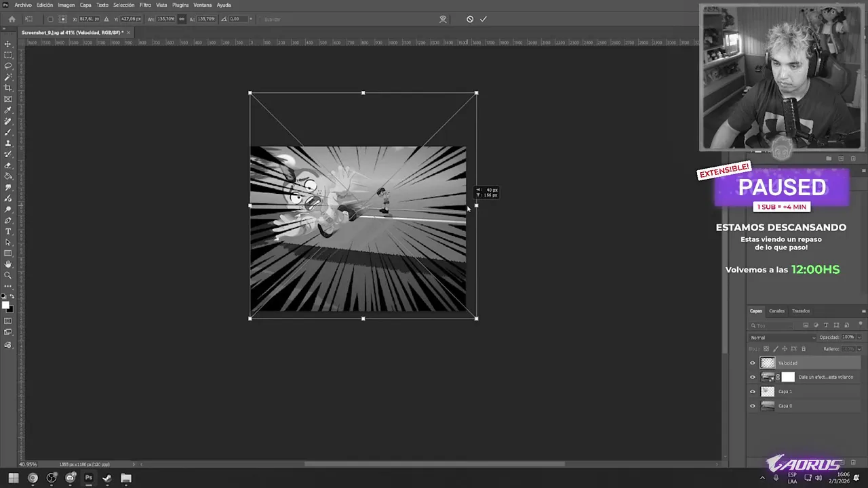
Task: Select the Magic Wand tool
Action: coord(8,77)
